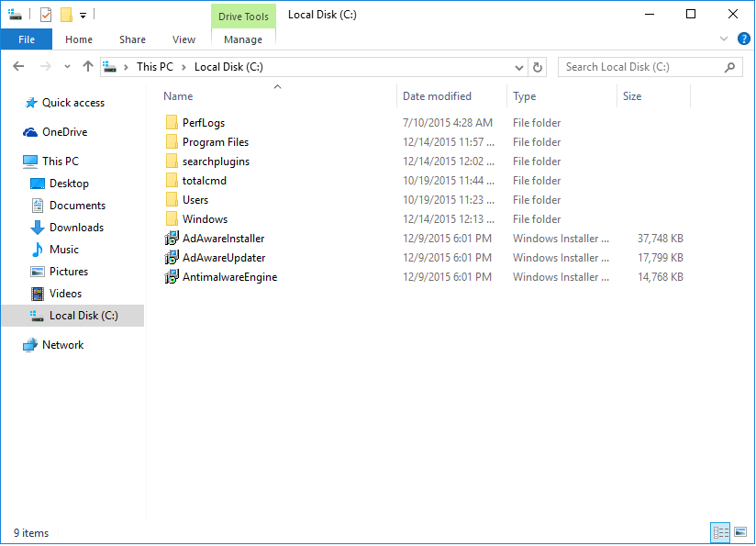Expand the chevron before This PC in address bar

click(x=126, y=67)
